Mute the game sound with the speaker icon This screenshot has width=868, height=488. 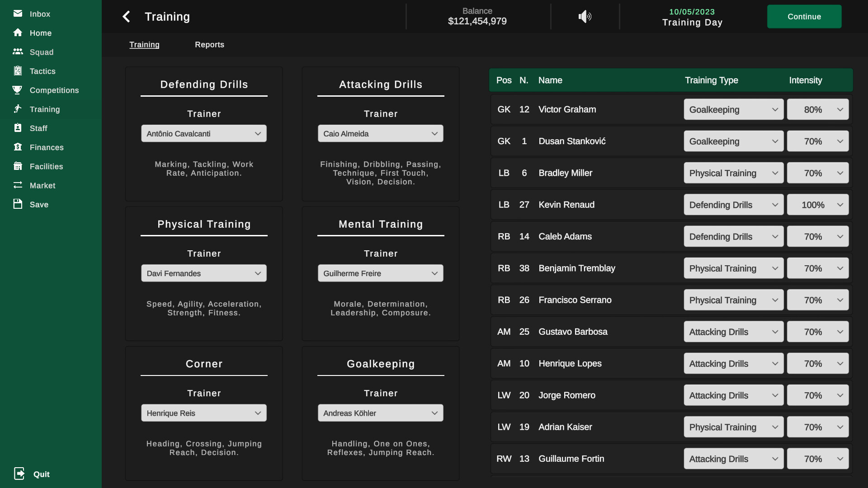point(585,16)
